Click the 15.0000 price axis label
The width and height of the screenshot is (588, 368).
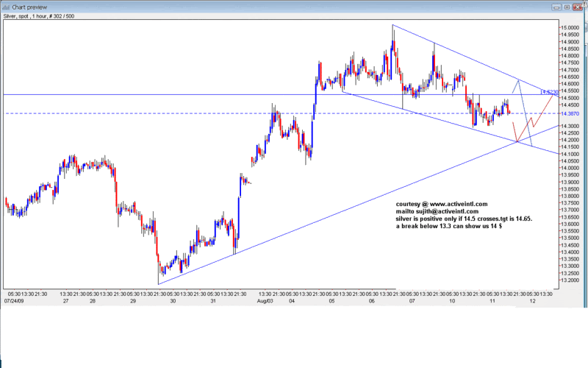click(569, 28)
